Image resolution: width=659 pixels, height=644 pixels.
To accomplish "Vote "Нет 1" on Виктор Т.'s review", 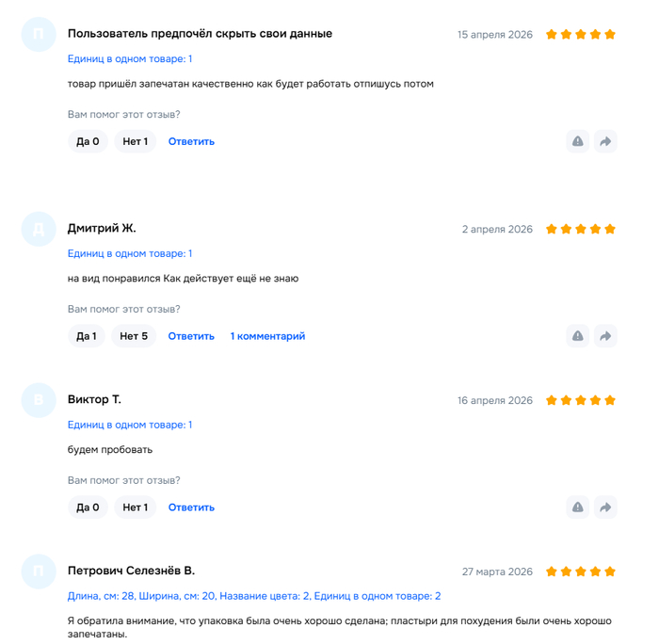I will click(135, 507).
